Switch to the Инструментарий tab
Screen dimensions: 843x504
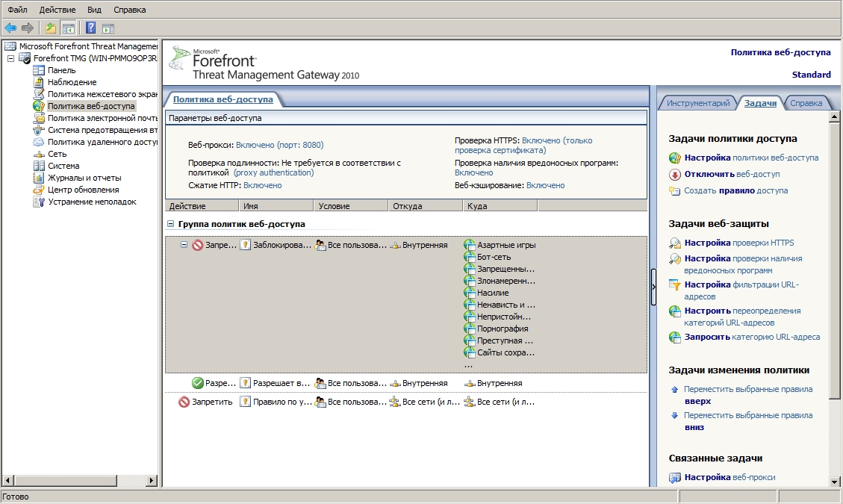click(698, 103)
